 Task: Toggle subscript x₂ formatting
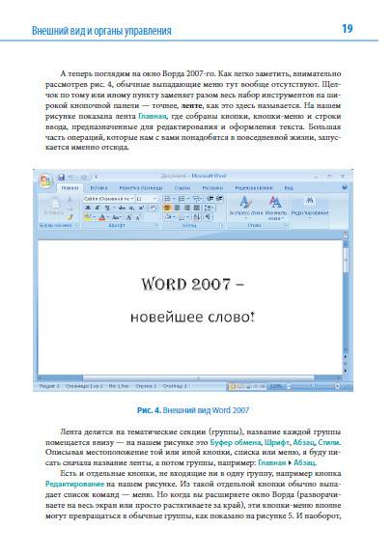pyautogui.click(x=131, y=208)
